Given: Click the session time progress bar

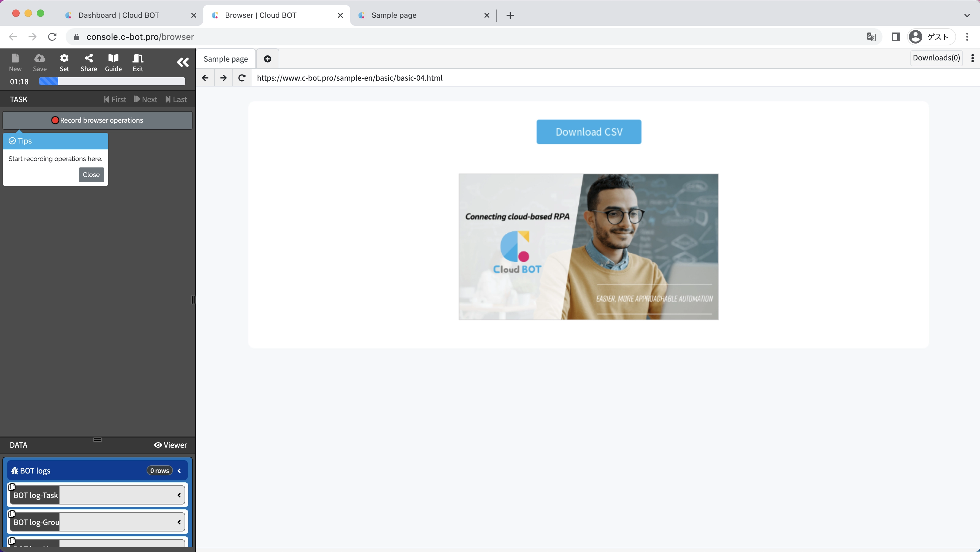Looking at the screenshot, I should coord(112,81).
